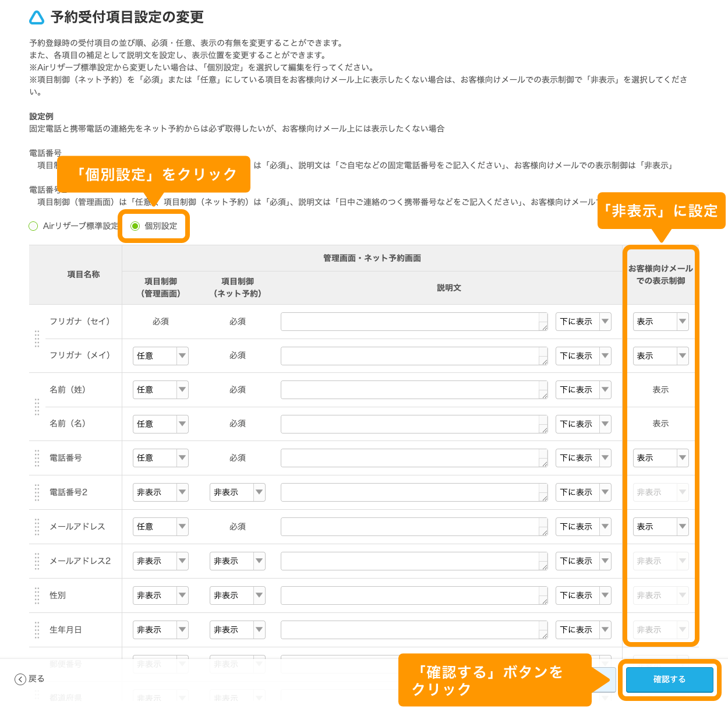Click the drag handle for 生年月日 row
Image resolution: width=728 pixels, height=719 pixels.
(x=37, y=630)
